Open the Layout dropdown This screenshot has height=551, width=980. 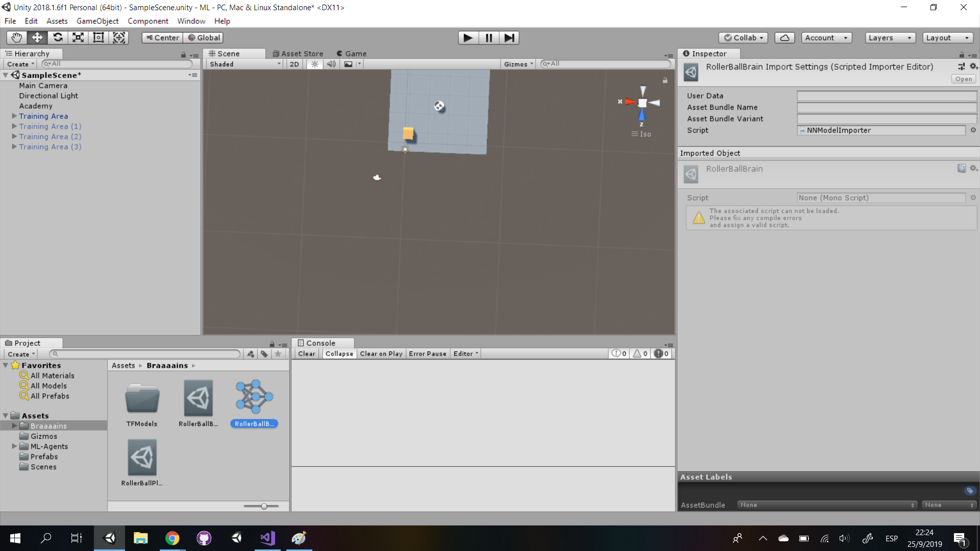947,37
